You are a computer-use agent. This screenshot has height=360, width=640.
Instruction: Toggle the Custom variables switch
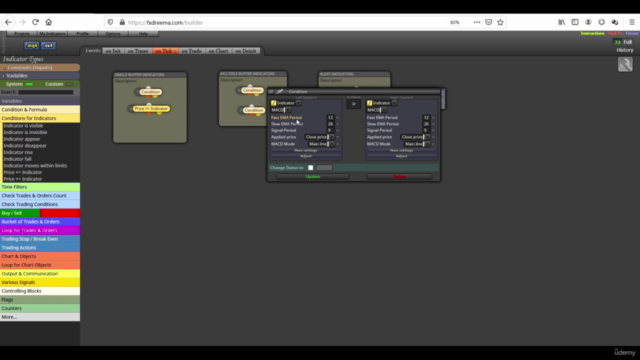69,84
